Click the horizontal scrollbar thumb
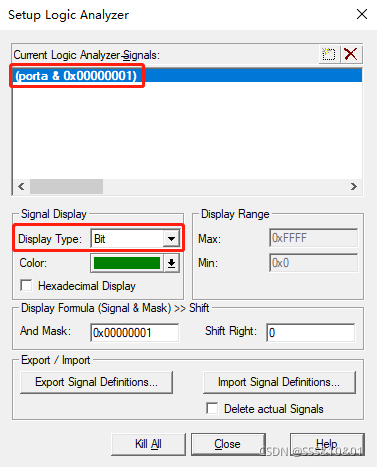The height and width of the screenshot is (467, 377). [66, 186]
